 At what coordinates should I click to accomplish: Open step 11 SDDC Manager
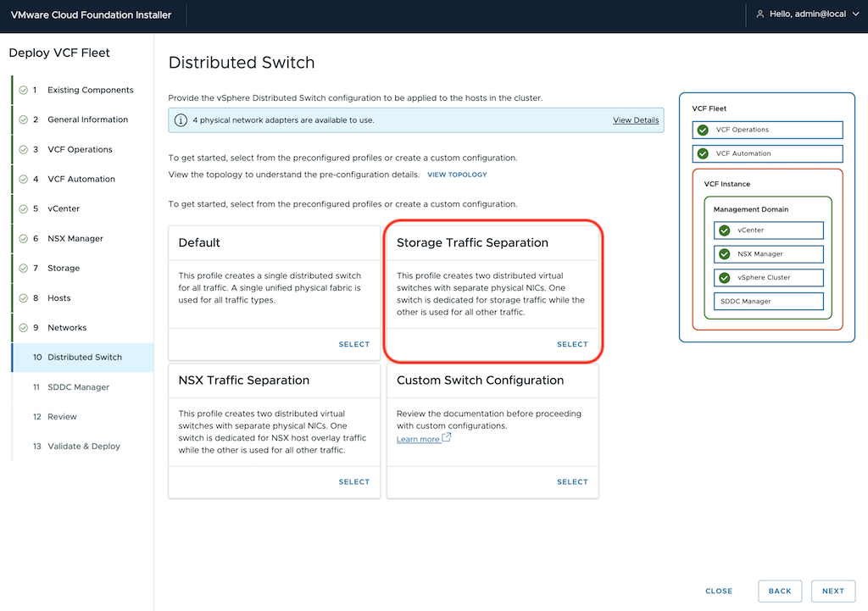click(82, 387)
